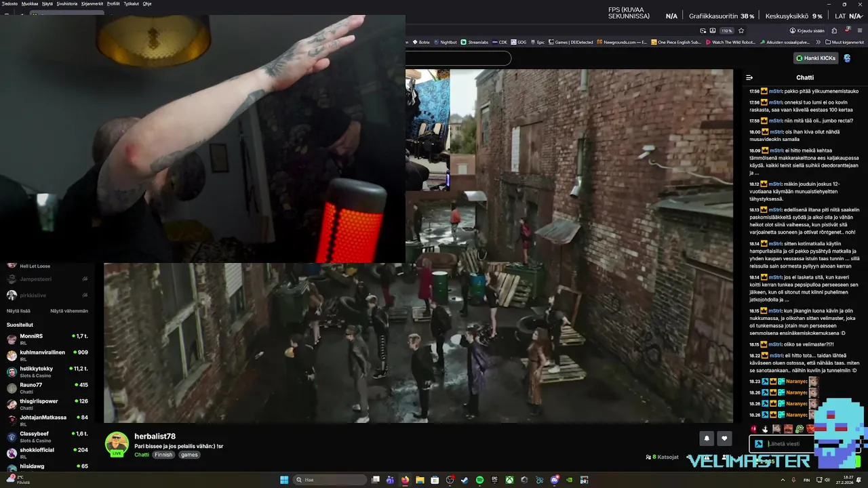Image resolution: width=868 pixels, height=488 pixels.
Task: Open kuhlmanvirallinen recommended channel
Action: click(47, 355)
